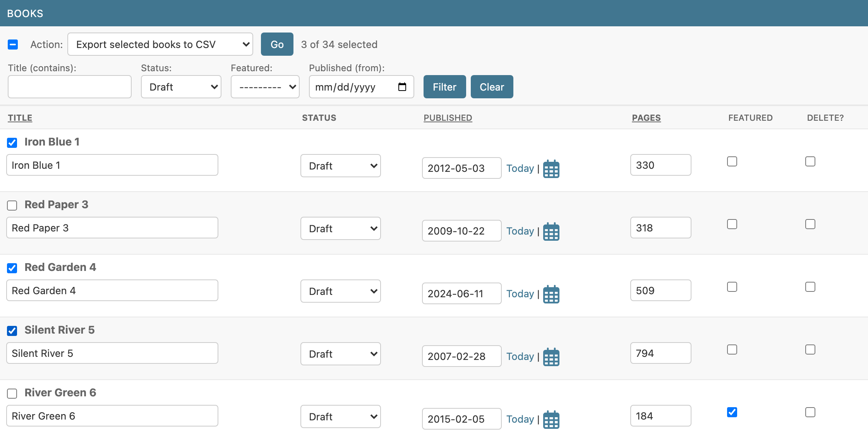Screen dimensions: 868x442
Task: Edit the pages field showing 330
Action: 661,165
